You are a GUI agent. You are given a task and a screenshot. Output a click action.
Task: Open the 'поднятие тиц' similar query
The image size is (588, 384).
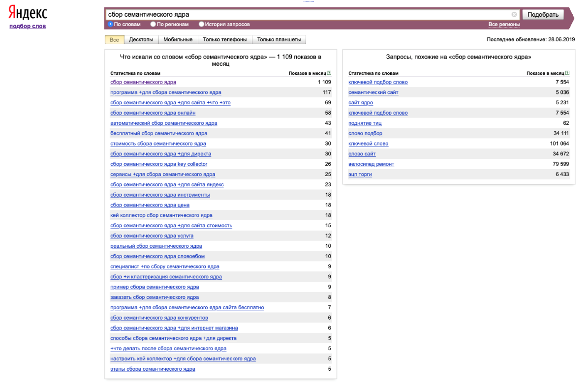(x=365, y=123)
